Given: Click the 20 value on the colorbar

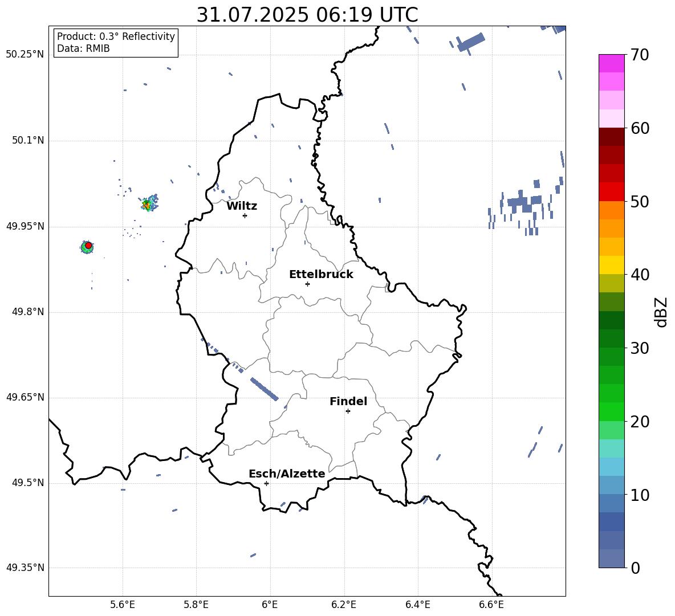Looking at the screenshot, I should pos(640,422).
